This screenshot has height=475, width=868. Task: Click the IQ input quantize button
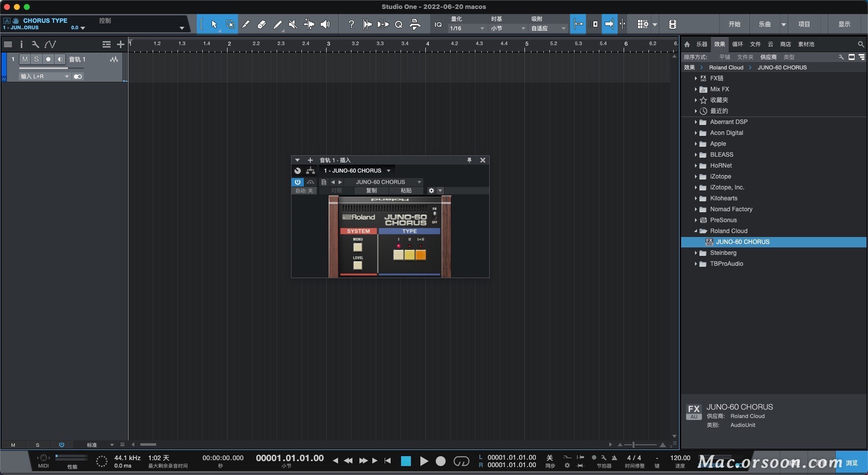pyautogui.click(x=438, y=24)
